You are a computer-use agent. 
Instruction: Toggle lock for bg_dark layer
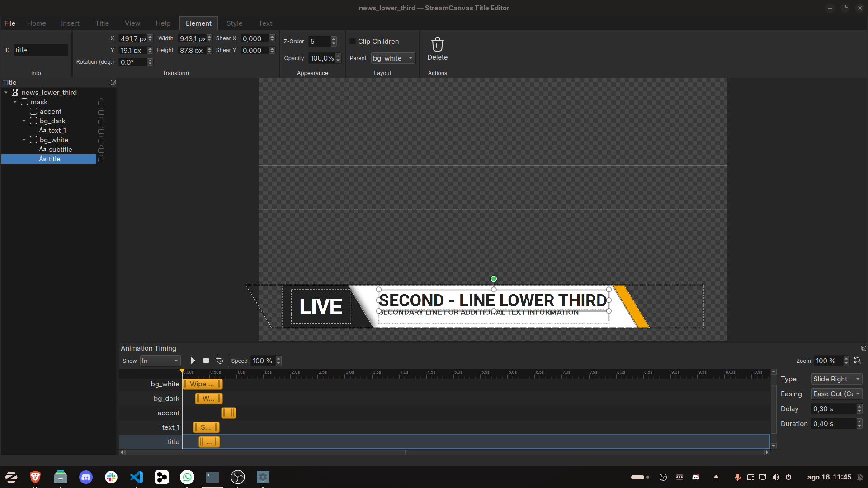101,121
